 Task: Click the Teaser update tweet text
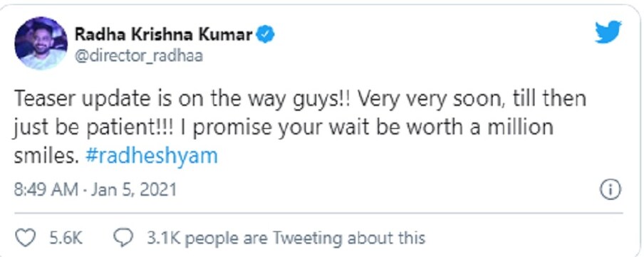[300, 127]
